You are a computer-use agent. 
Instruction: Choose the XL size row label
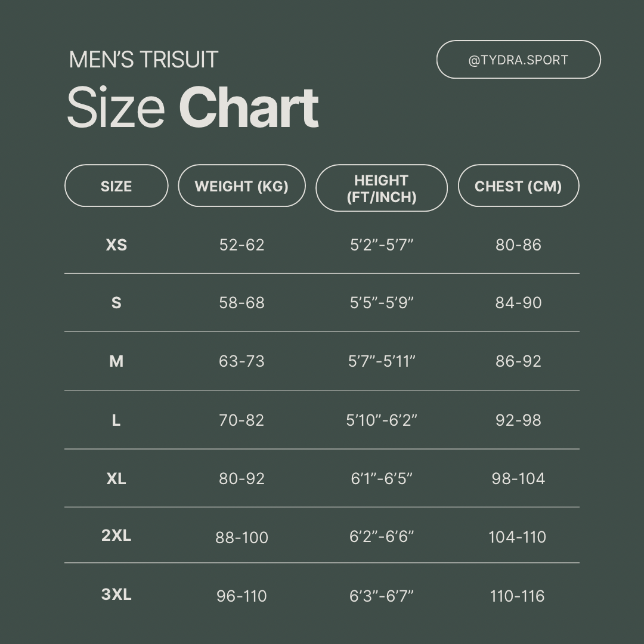click(x=116, y=478)
